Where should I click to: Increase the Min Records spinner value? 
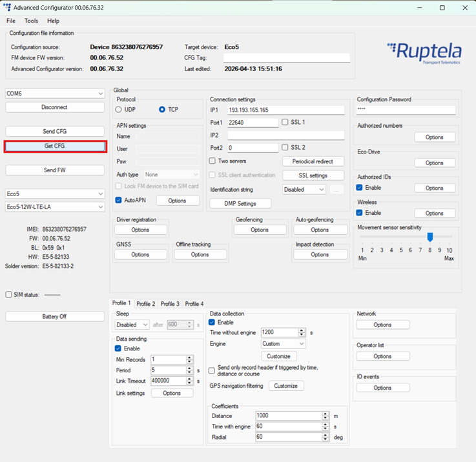coord(189,357)
